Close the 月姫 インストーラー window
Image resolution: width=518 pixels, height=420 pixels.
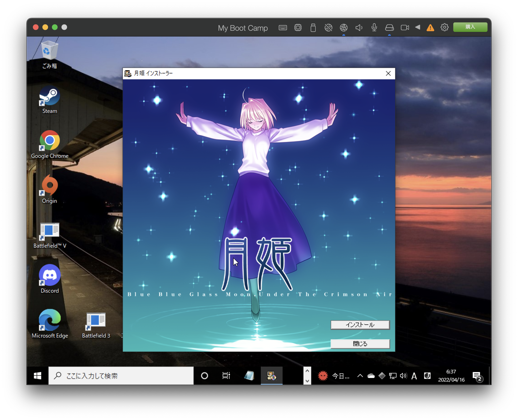click(388, 73)
